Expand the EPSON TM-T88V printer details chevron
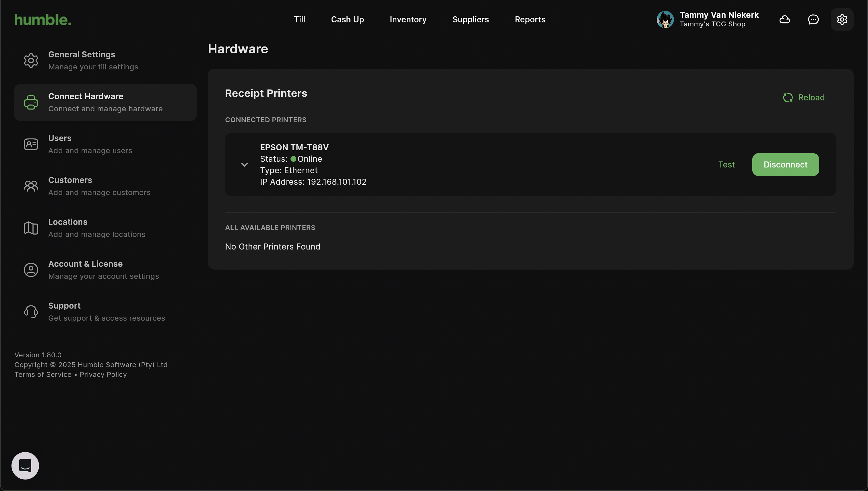868x491 pixels. point(244,165)
